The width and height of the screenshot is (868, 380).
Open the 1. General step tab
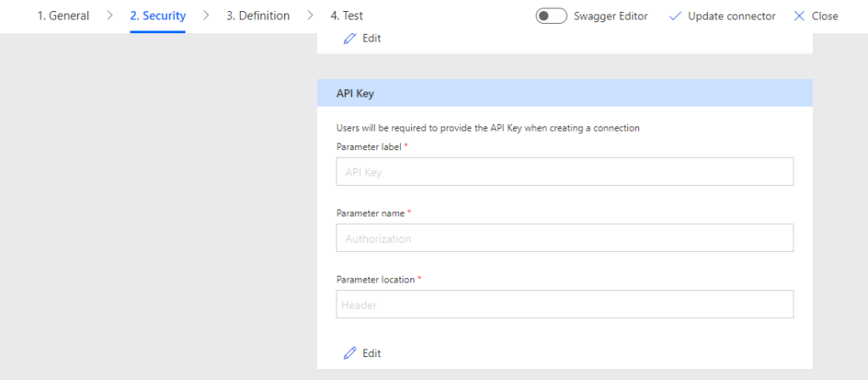(63, 16)
